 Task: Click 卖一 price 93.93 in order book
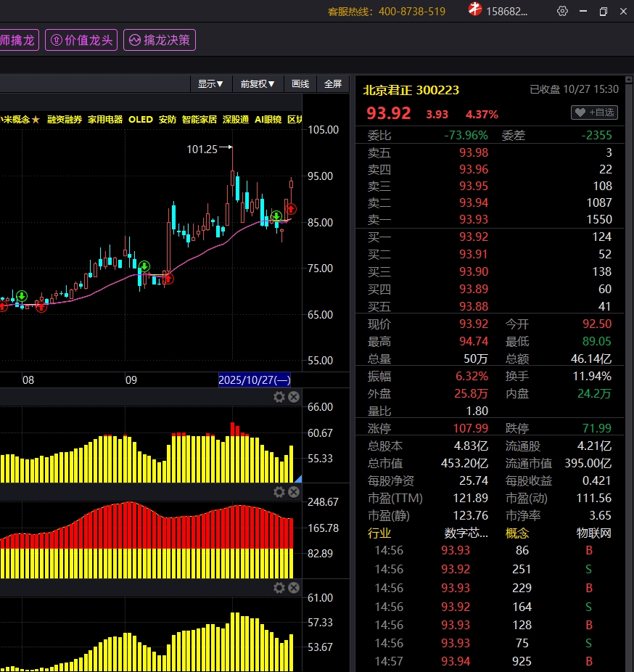point(474,219)
